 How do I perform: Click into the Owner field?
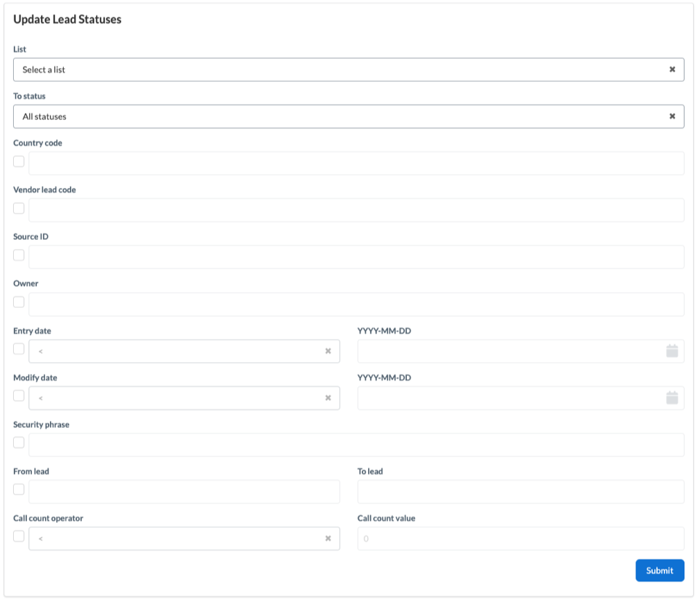pos(356,304)
